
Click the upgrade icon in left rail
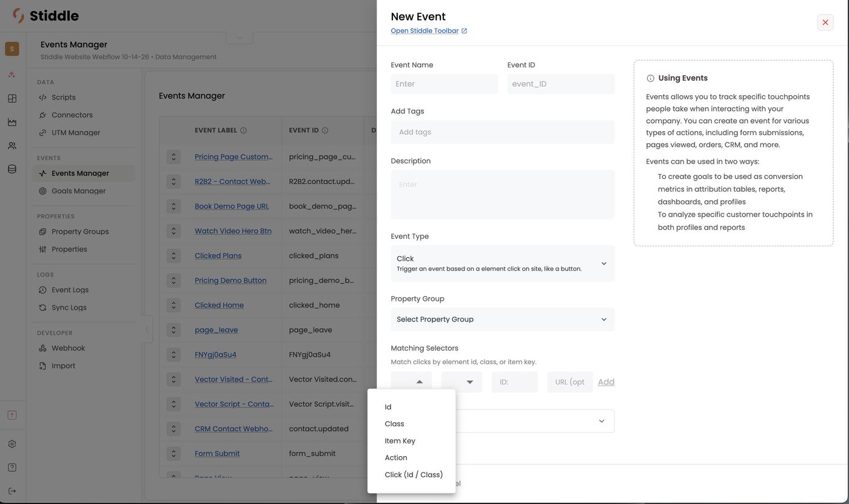click(12, 415)
